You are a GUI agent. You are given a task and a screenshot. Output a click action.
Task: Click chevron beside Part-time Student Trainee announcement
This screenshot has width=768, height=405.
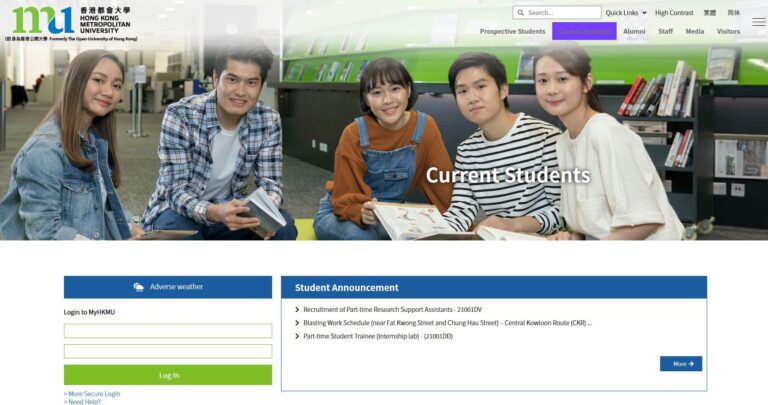[x=297, y=336]
